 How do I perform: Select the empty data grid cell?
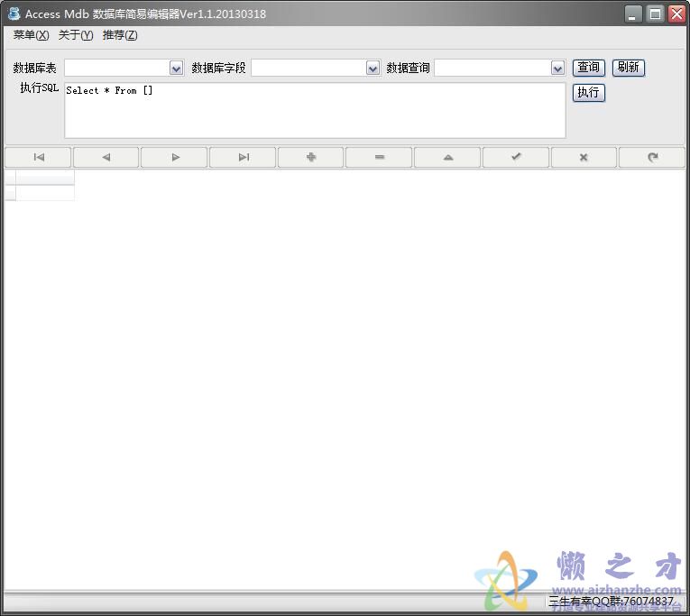45,193
